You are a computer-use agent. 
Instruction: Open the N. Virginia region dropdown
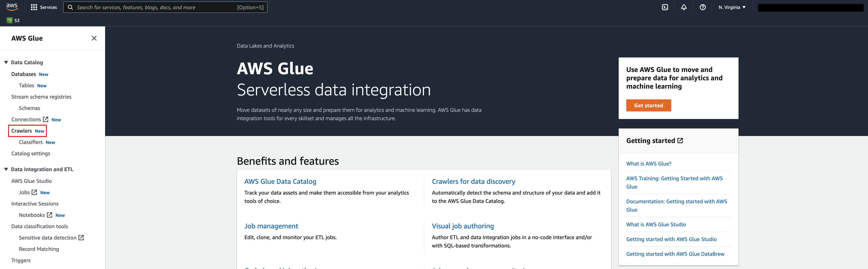(732, 7)
